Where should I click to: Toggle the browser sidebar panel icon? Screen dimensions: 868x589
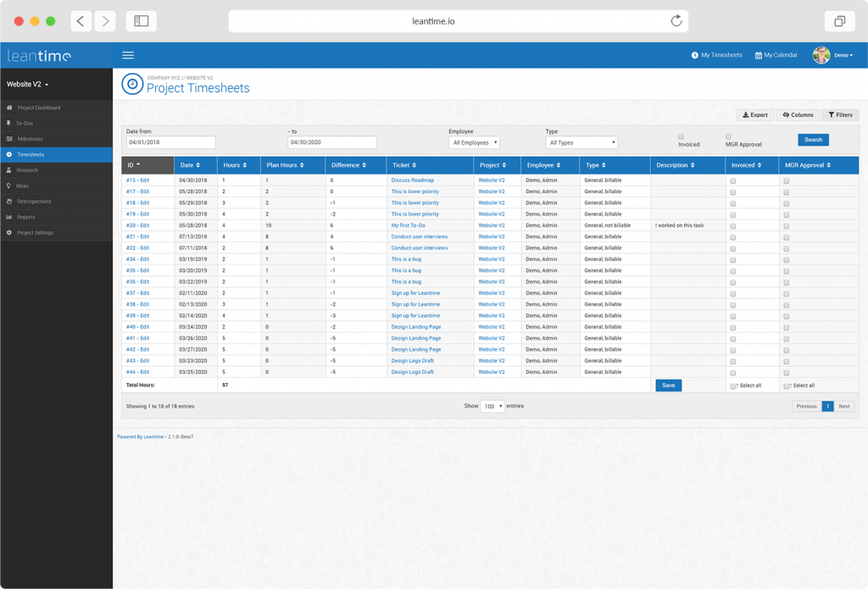click(x=142, y=21)
